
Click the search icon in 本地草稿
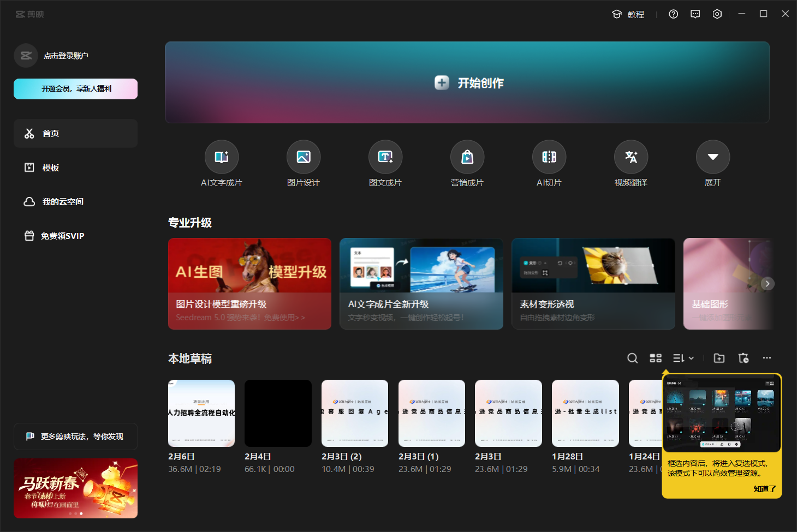(x=632, y=358)
